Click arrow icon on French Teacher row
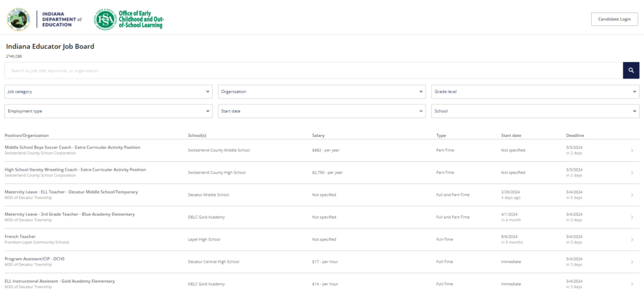The height and width of the screenshot is (292, 644). (x=631, y=239)
